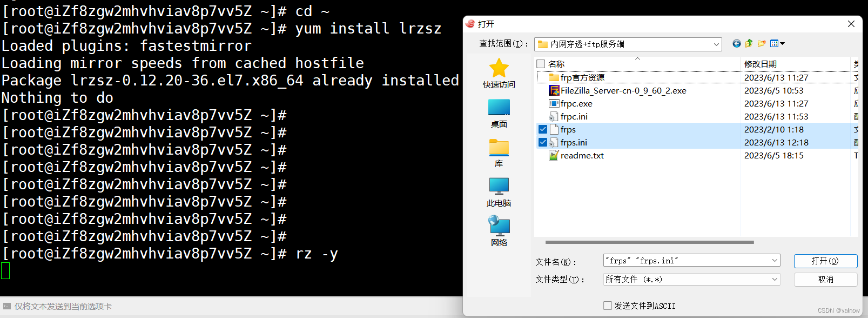868x318 pixels.
Task: Enable 发送文件到ASCII checkbox
Action: (608, 306)
